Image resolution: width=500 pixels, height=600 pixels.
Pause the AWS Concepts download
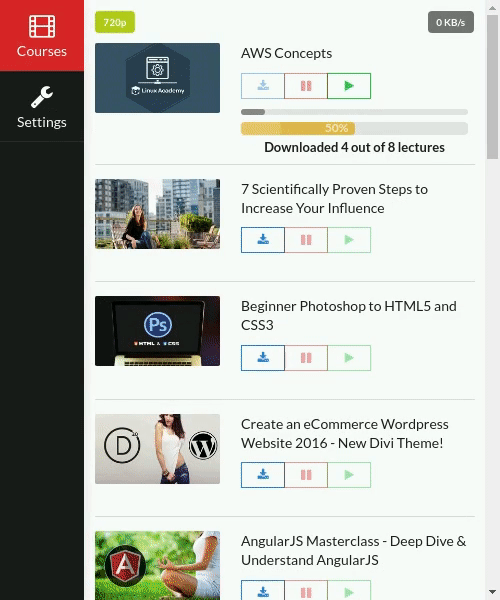click(x=306, y=86)
